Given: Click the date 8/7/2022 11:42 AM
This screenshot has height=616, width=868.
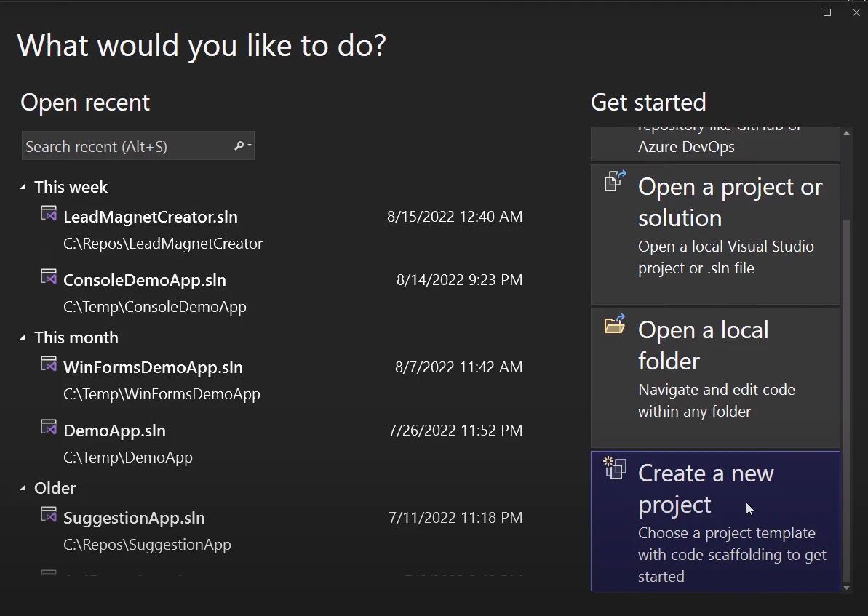Looking at the screenshot, I should tap(458, 367).
